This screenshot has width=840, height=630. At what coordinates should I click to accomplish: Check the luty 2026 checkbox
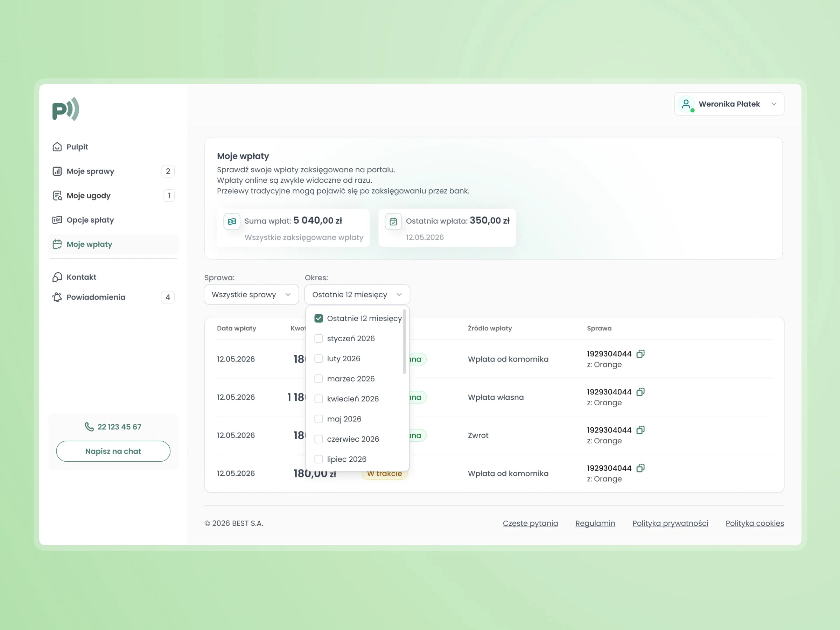pyautogui.click(x=318, y=358)
